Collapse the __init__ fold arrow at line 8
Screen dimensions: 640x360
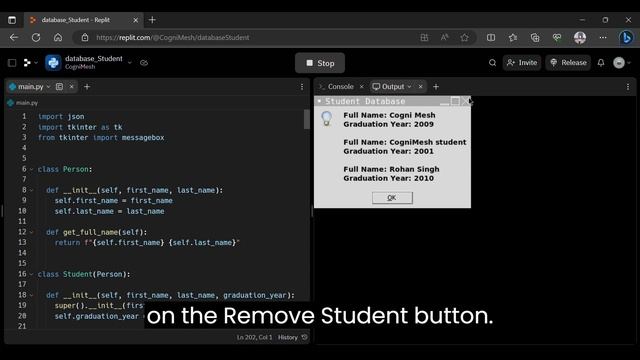pyautogui.click(x=31, y=190)
